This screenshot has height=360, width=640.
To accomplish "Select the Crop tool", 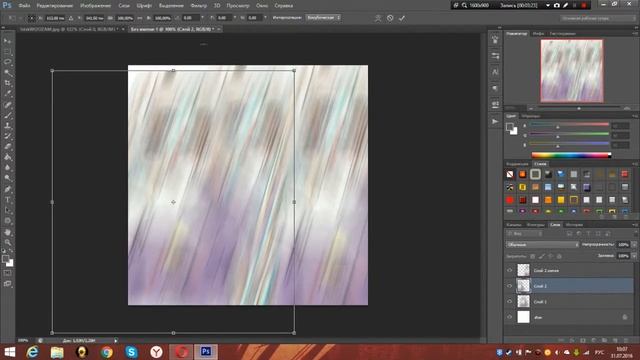I will (x=7, y=83).
